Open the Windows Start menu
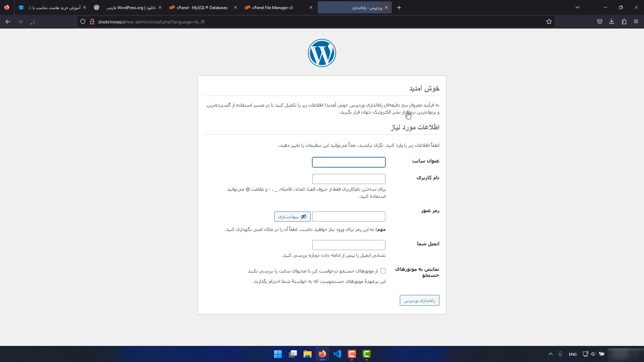Screen dimensions: 644x362 pyautogui.click(x=278, y=354)
